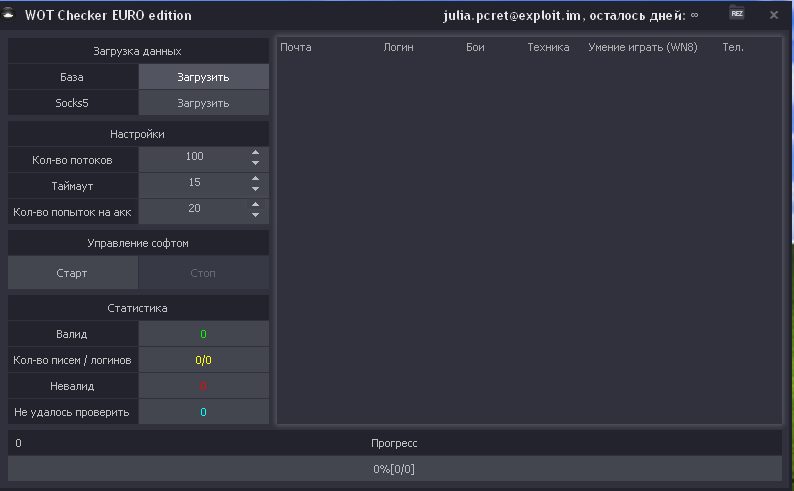The height and width of the screenshot is (491, 794).
Task: Click the Кол-во потоков field showing 100
Action: tap(194, 158)
